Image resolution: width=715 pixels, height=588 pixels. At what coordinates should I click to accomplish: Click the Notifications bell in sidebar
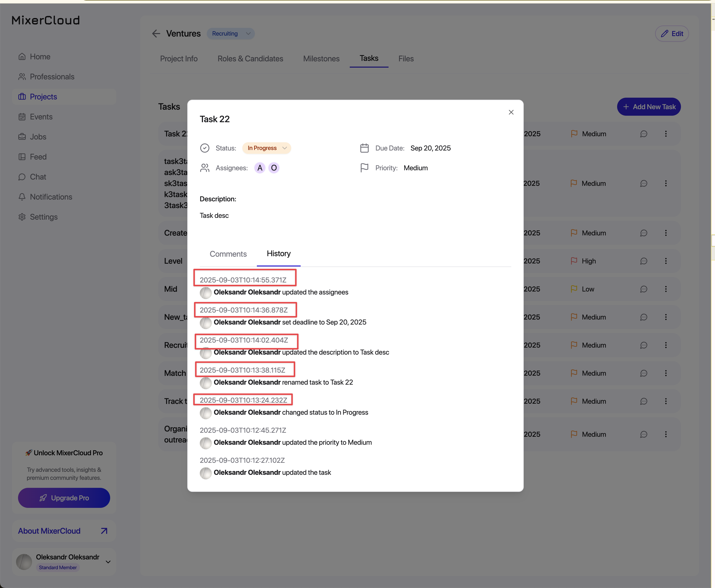tap(22, 197)
